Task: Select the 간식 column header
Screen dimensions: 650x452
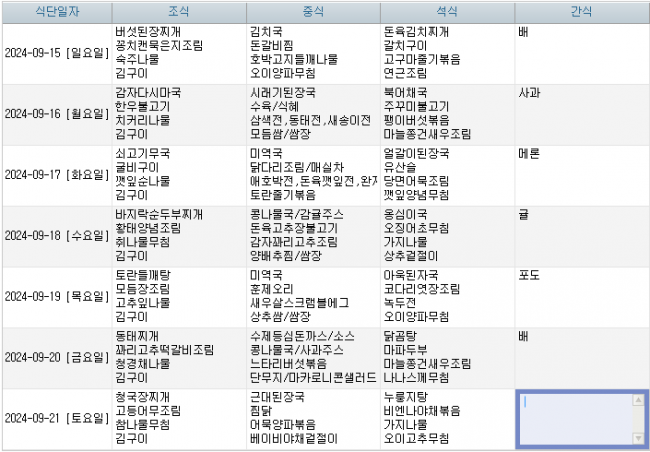Action: coord(581,11)
